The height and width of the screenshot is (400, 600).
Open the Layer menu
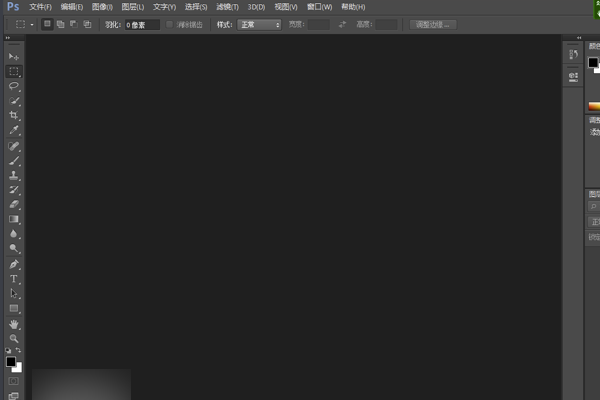pos(133,7)
